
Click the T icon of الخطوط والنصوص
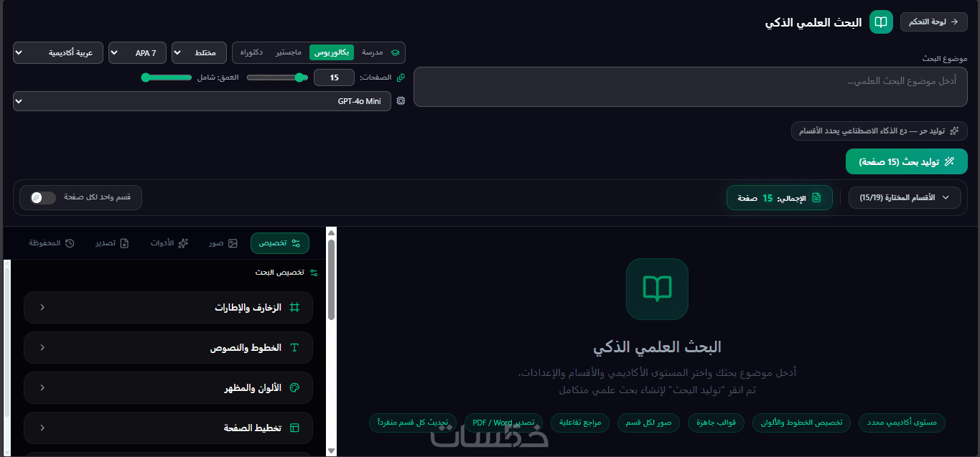294,347
